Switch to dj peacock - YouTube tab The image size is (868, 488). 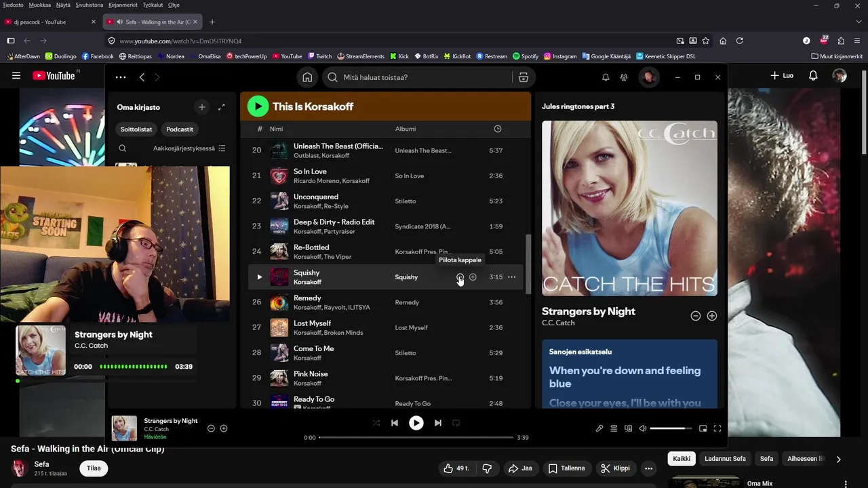click(50, 22)
